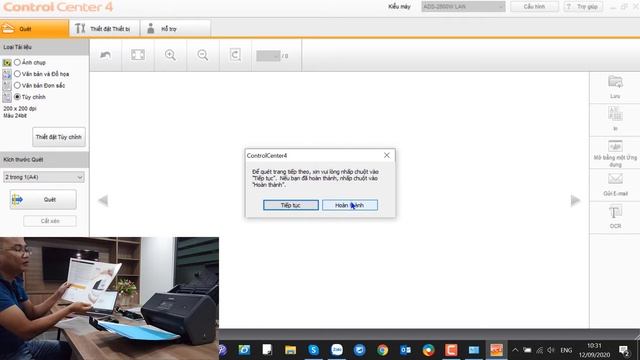This screenshot has height=360, width=640.
Task: Zoom out with the magnifier minus icon
Action: (x=203, y=55)
